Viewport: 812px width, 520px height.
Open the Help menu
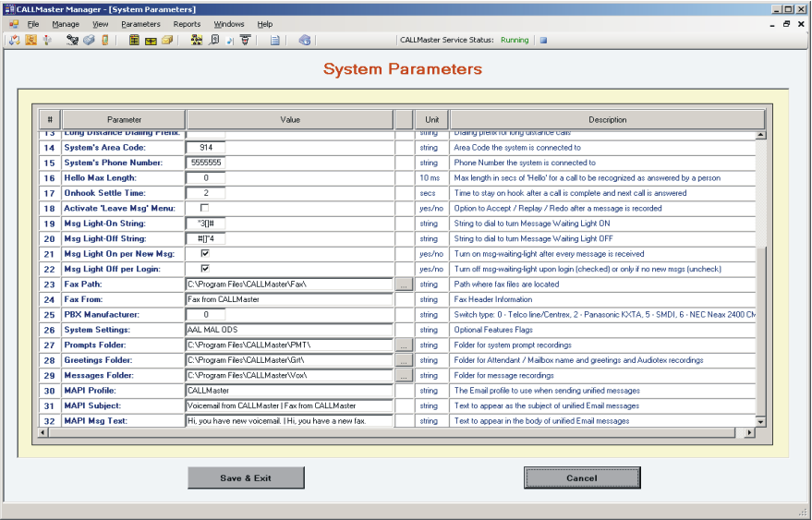(264, 24)
